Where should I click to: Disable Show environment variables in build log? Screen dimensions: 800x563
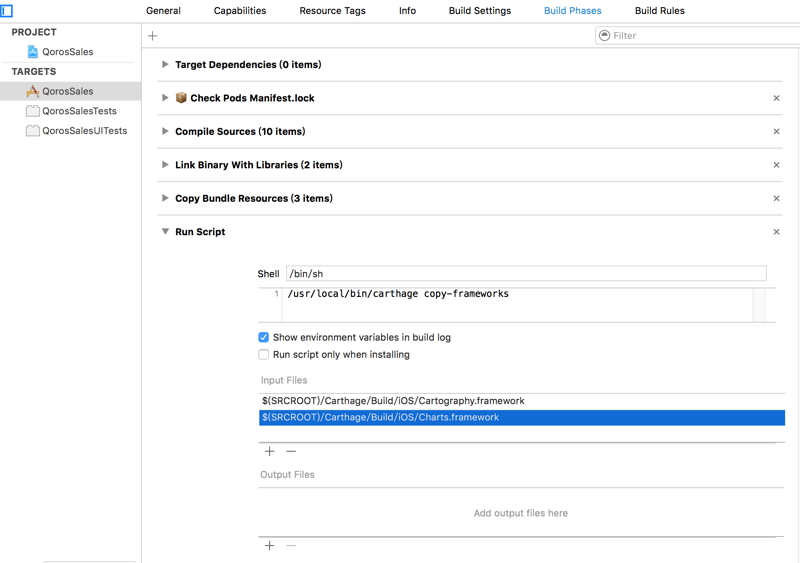[x=264, y=338]
